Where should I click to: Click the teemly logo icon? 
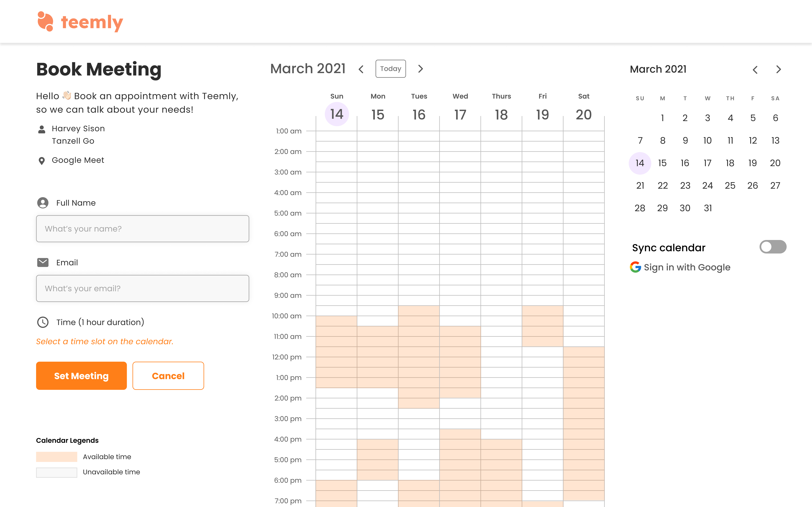tap(45, 21)
